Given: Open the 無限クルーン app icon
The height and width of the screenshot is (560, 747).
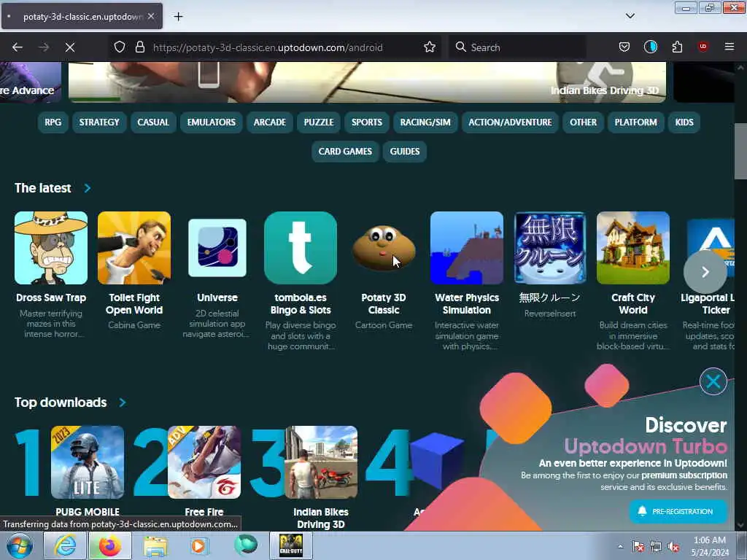Looking at the screenshot, I should point(550,248).
